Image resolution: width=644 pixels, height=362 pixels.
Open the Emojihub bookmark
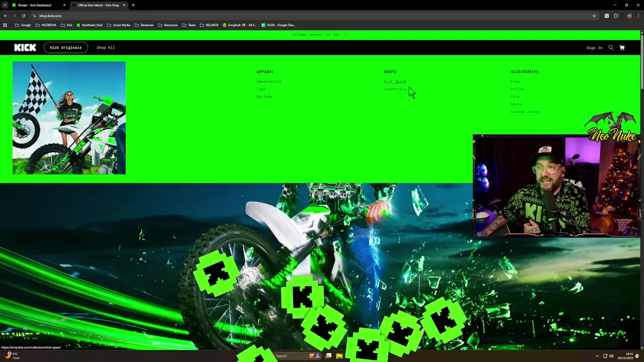pyautogui.click(x=239, y=25)
